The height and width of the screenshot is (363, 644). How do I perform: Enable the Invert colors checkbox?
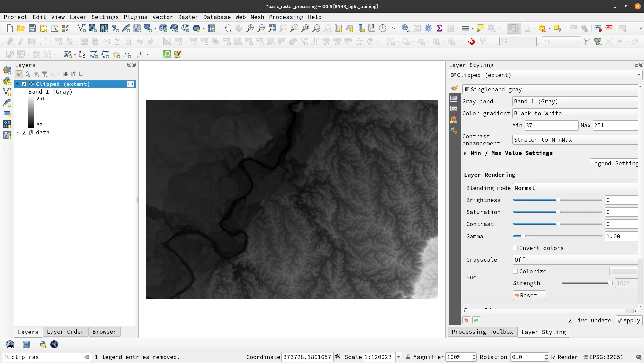(x=515, y=248)
